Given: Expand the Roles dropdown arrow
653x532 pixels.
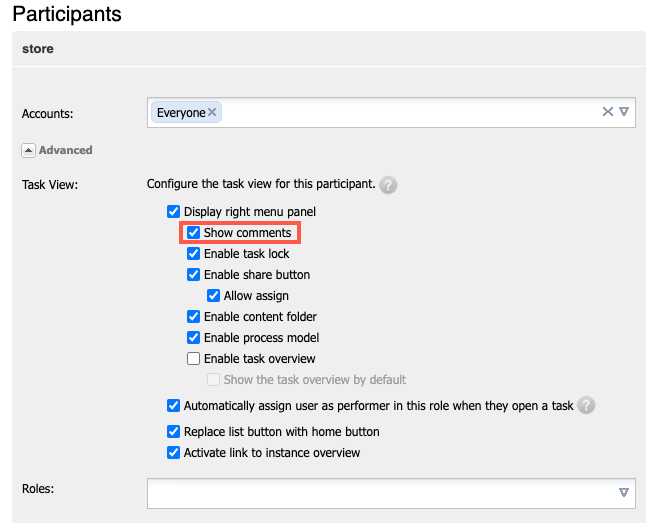Looking at the screenshot, I should 624,492.
